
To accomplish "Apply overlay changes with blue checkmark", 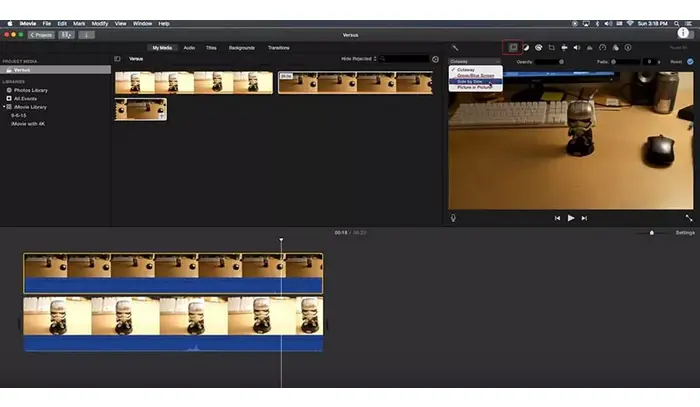I will (690, 62).
